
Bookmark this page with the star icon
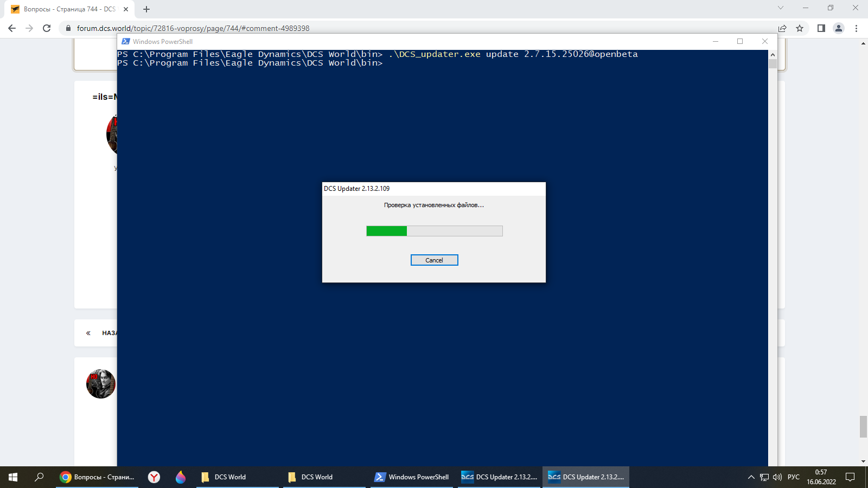[x=800, y=28]
